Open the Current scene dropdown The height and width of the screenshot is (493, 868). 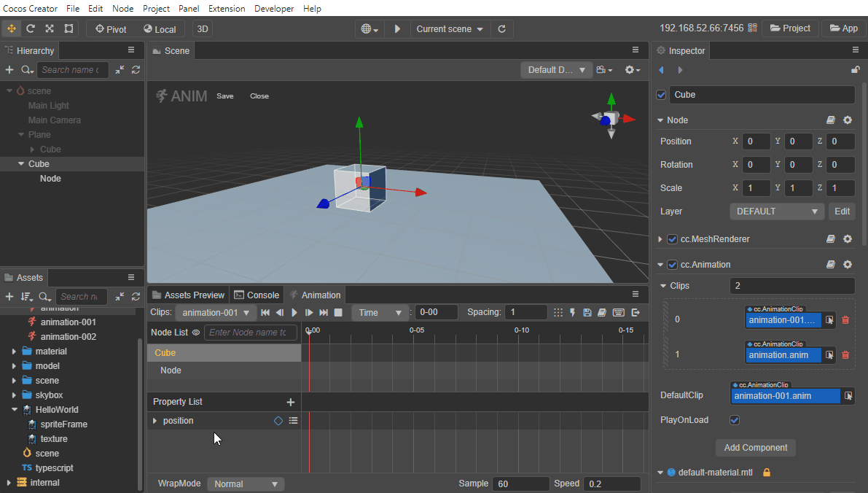(450, 28)
